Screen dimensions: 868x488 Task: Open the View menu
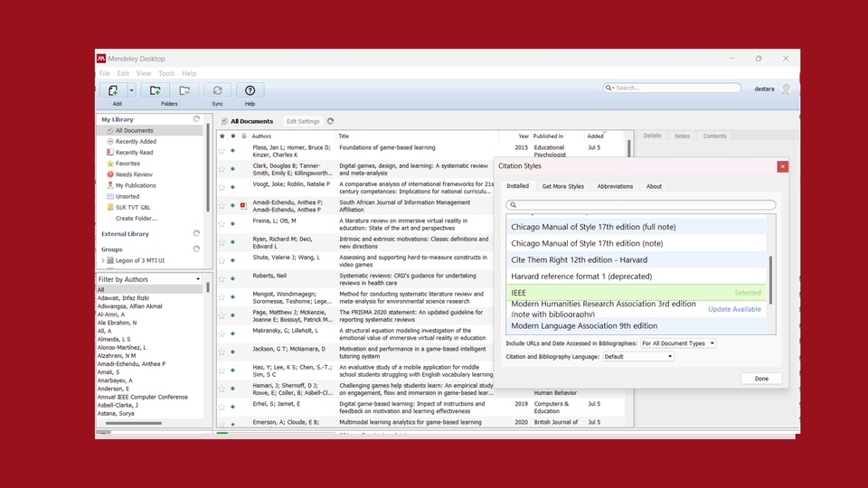tap(144, 73)
